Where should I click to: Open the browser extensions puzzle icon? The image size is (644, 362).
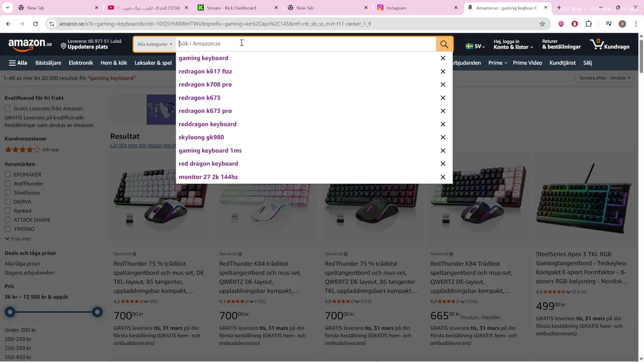(x=589, y=24)
